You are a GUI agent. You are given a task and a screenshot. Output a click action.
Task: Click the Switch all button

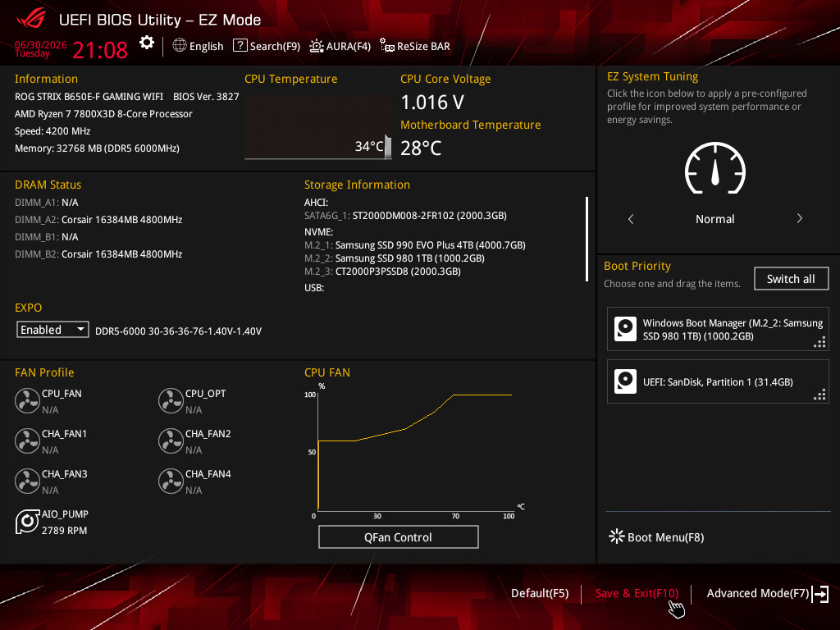[x=791, y=279]
